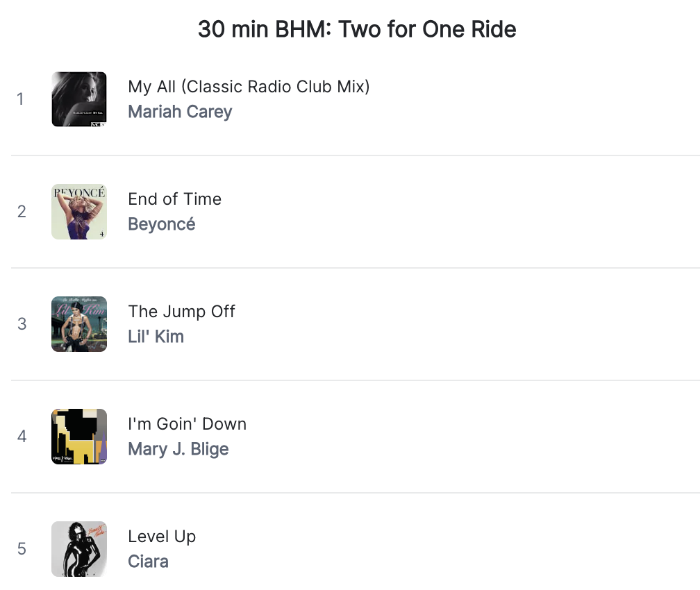The width and height of the screenshot is (700, 590).
Task: Open Mary J. Blige's artist link
Action: click(178, 448)
